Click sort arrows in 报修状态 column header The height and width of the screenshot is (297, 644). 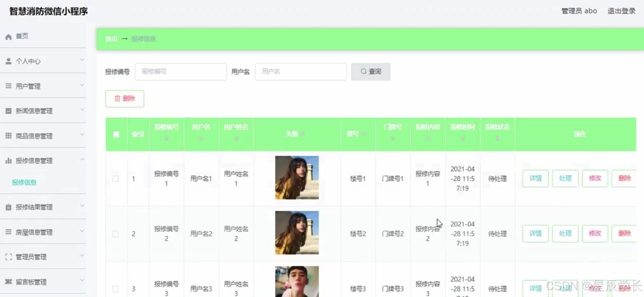pyautogui.click(x=498, y=138)
